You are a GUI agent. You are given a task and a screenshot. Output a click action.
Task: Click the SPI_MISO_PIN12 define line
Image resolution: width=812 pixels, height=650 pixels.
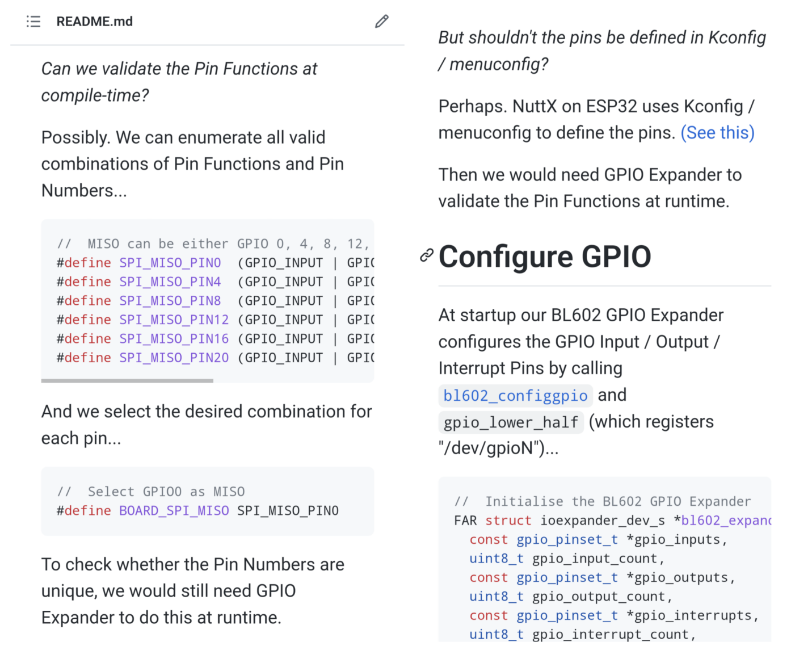point(215,320)
